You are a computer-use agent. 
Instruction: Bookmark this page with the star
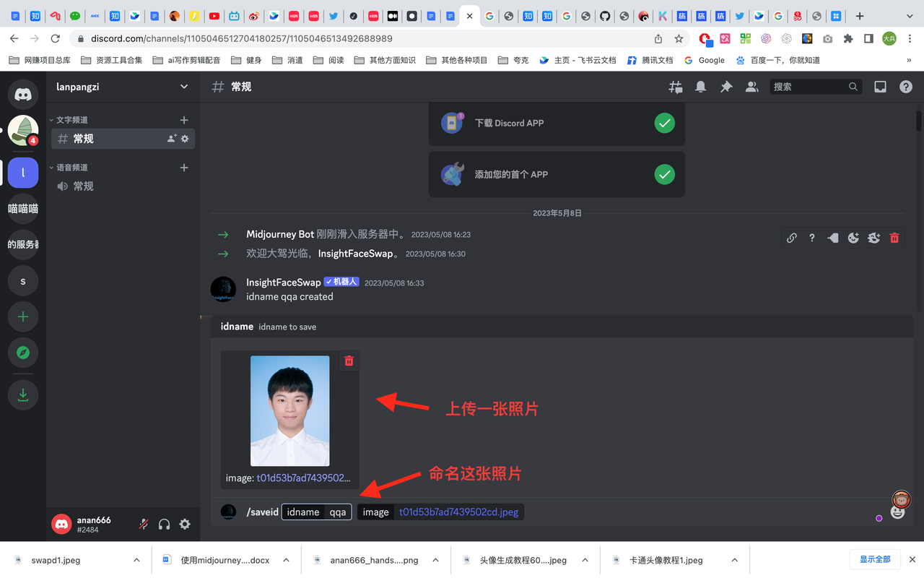tap(679, 38)
